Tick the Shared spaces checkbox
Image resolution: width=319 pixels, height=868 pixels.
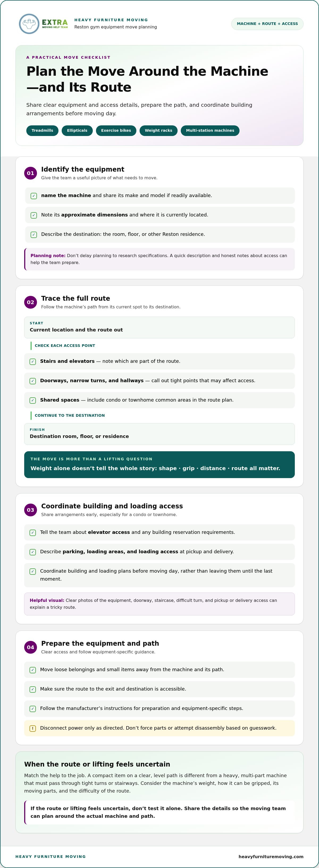click(33, 400)
